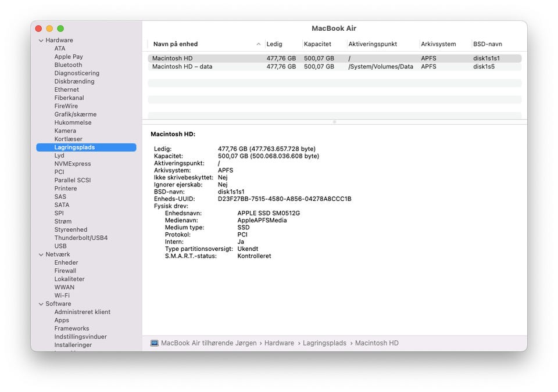
Task: Open the Hukommelse hardware entry
Action: coord(73,123)
